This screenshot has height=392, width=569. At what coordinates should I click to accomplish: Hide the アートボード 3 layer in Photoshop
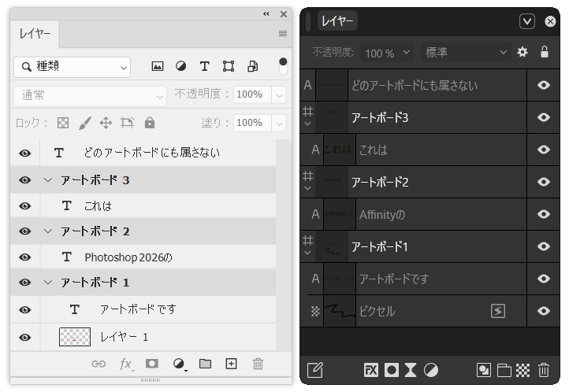25,180
